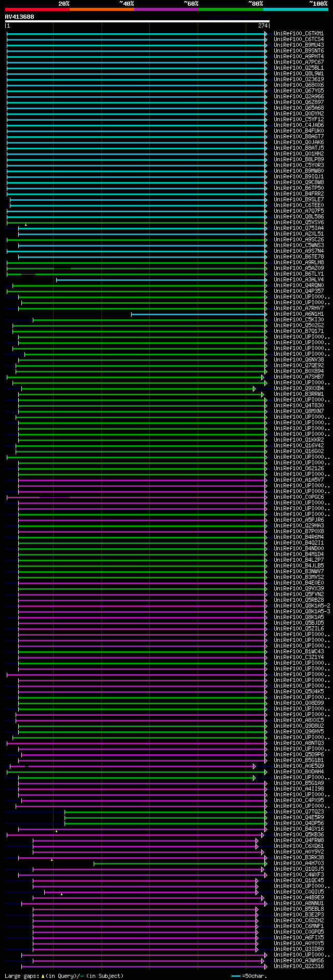
Task: Open hit label UniRef100_Q25BL1
Action: point(299,68)
